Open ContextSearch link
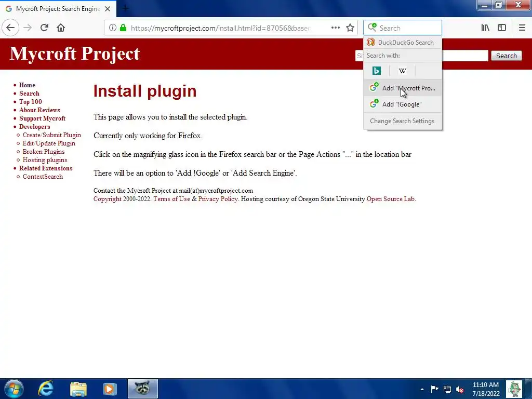This screenshot has height=399, width=532. (x=43, y=177)
